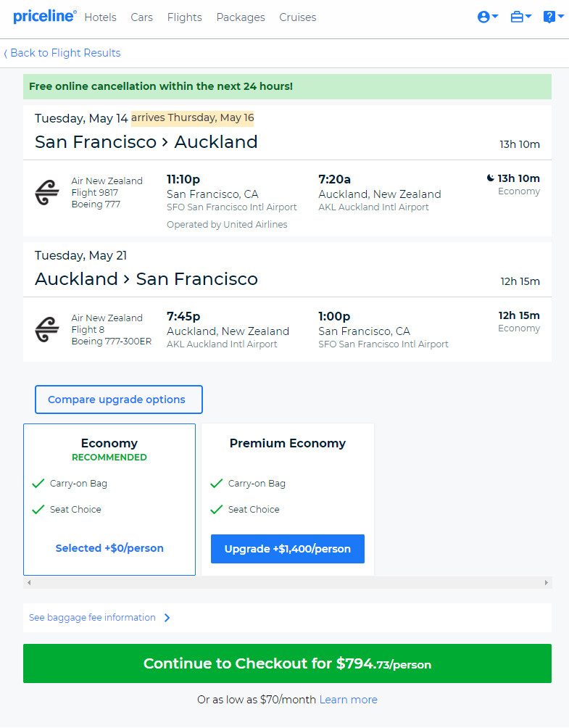This screenshot has width=569, height=728.
Task: Select the Premium Economy fare card
Action: coord(288,499)
